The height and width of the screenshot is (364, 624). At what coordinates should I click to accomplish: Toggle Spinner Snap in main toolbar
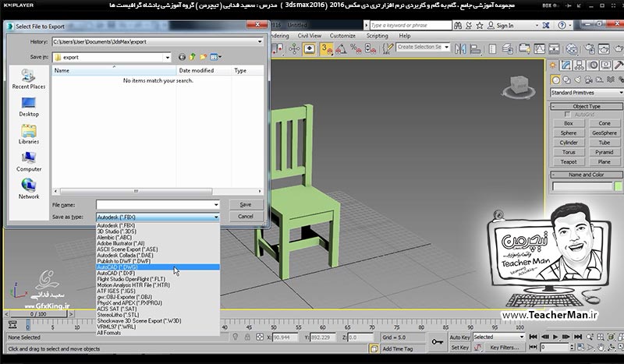(370, 49)
